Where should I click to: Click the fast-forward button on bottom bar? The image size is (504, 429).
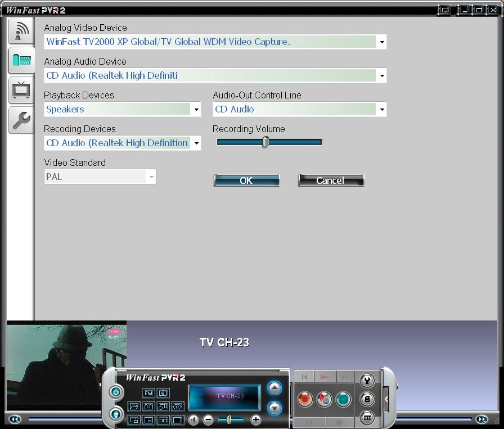click(x=482, y=419)
